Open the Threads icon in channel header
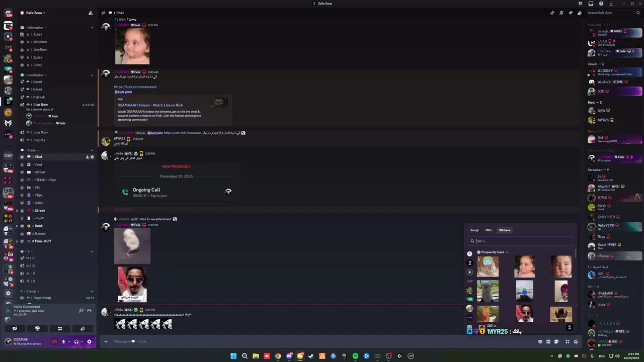The width and height of the screenshot is (644, 362). point(552,13)
